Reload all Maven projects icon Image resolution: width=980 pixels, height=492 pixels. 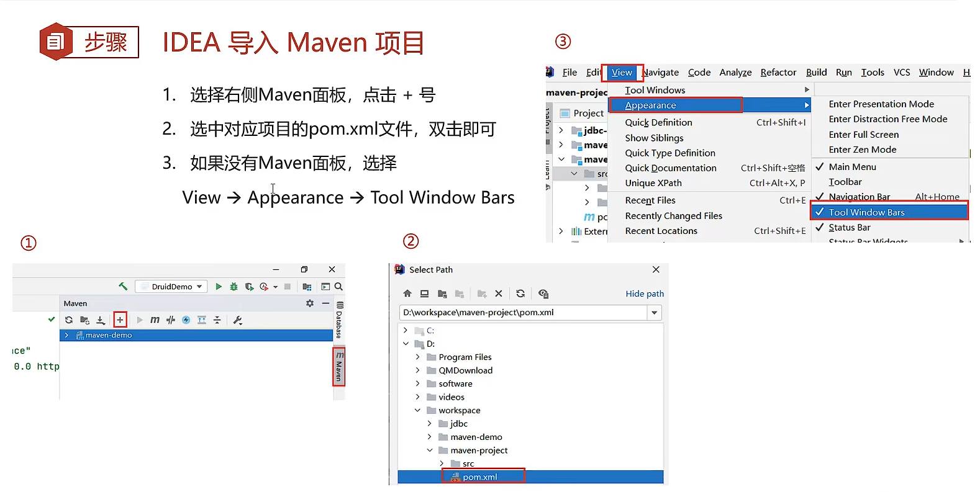tap(69, 320)
